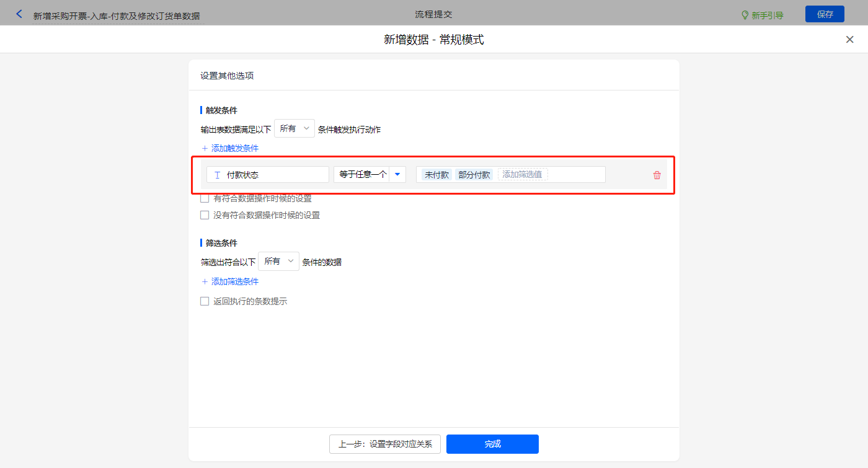Screen dimensions: 868x468
Task: Click the text-type icon beside 付款状态
Action: 217,175
